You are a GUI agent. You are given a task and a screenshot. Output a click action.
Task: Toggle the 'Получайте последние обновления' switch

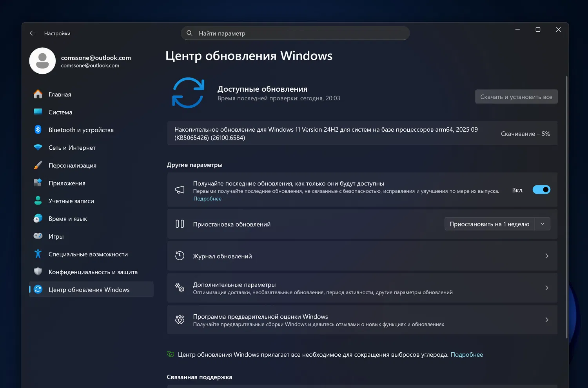[x=541, y=190]
